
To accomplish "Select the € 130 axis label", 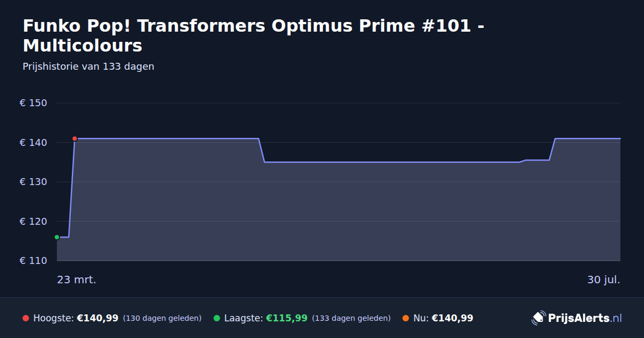I will point(33,182).
